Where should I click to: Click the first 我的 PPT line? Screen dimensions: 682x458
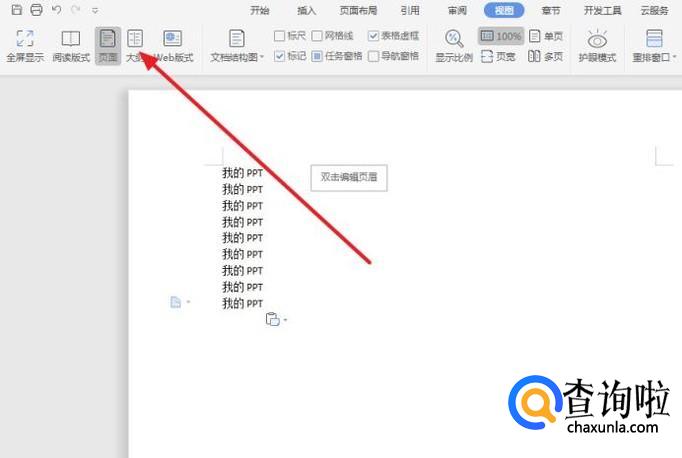pos(242,173)
